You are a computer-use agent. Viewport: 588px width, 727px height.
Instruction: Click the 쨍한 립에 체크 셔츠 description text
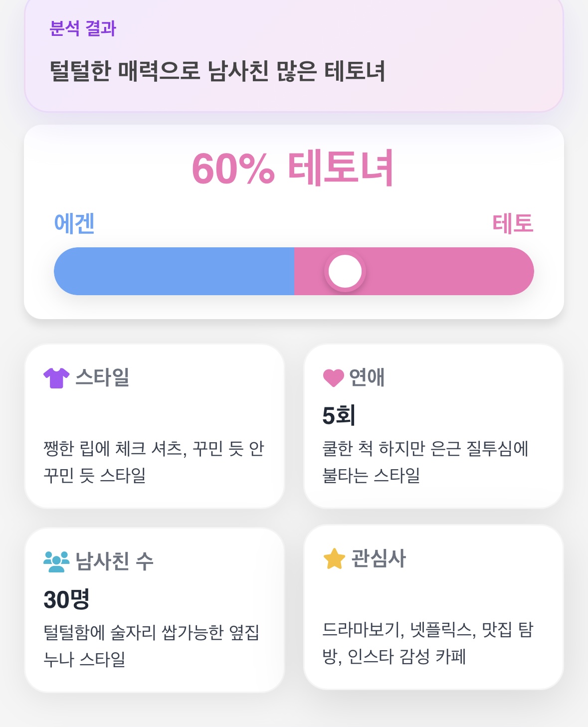pos(154,462)
